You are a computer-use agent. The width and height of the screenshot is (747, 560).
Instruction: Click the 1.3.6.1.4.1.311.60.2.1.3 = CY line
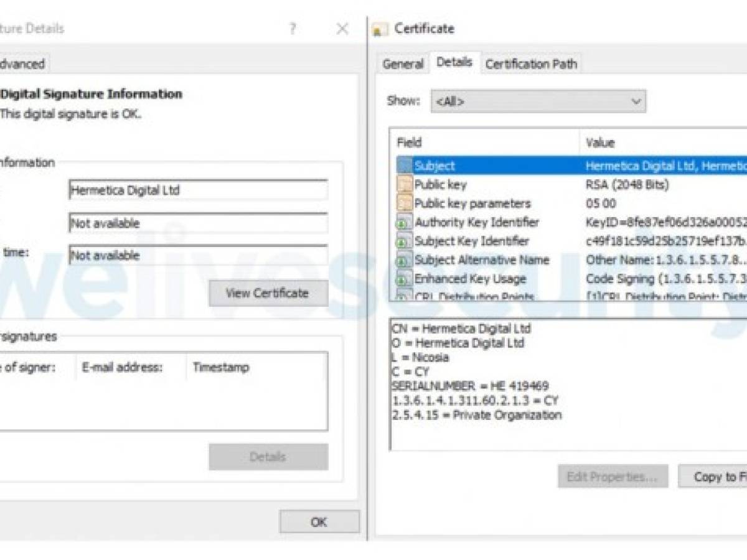pos(476,401)
